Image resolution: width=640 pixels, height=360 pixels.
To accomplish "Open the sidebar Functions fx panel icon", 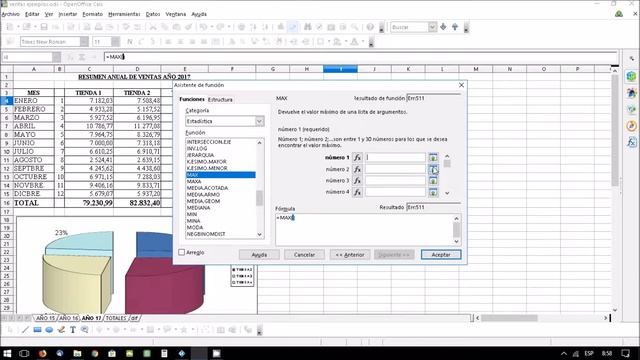I will [631, 142].
